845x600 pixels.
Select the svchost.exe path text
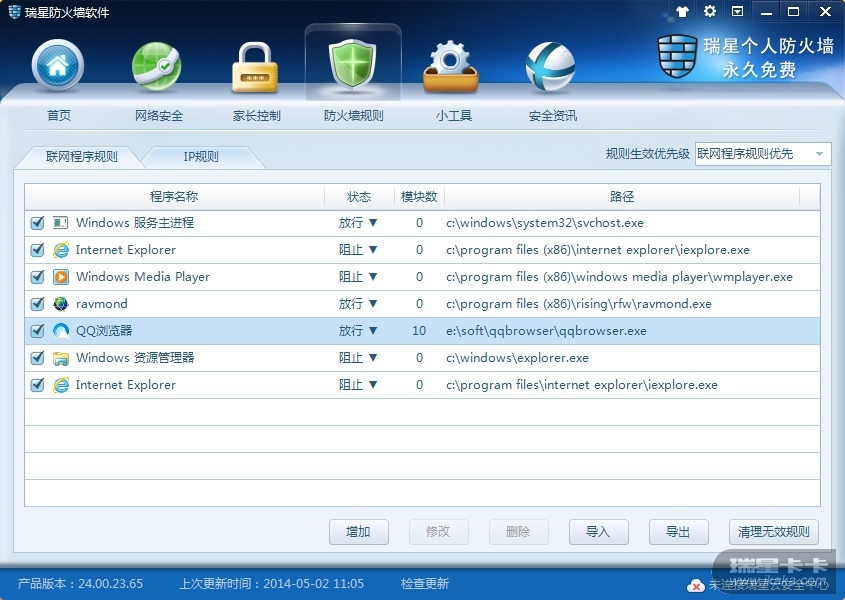(x=545, y=223)
